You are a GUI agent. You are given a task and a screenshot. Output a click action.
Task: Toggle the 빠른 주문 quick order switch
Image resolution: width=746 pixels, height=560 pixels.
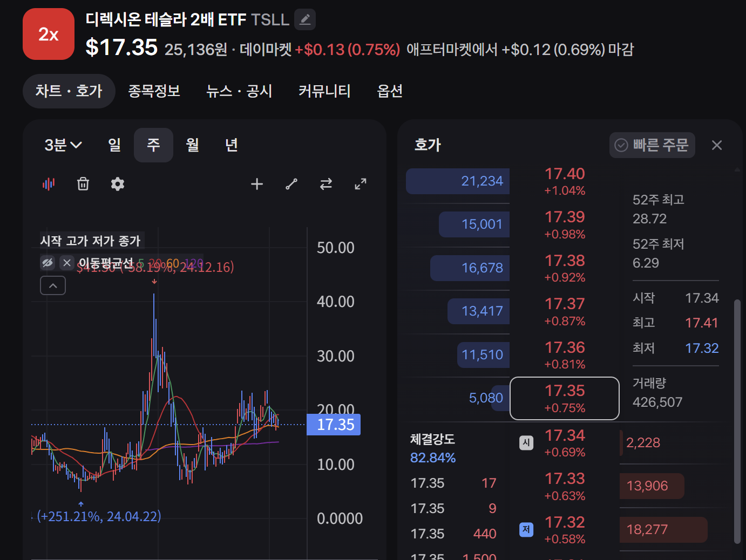pyautogui.click(x=652, y=145)
